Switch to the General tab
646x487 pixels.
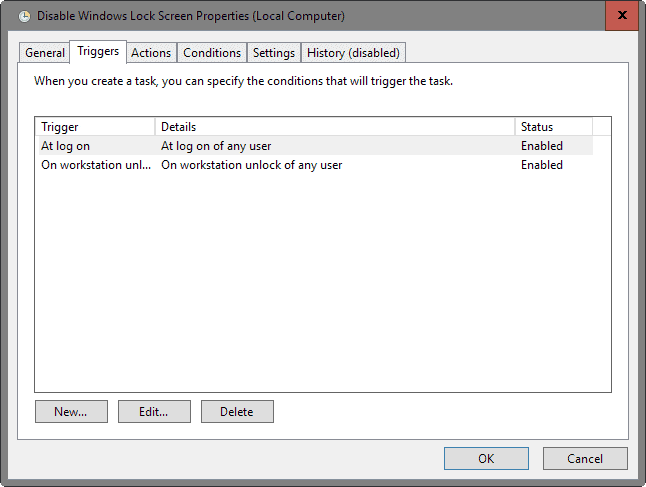45,53
